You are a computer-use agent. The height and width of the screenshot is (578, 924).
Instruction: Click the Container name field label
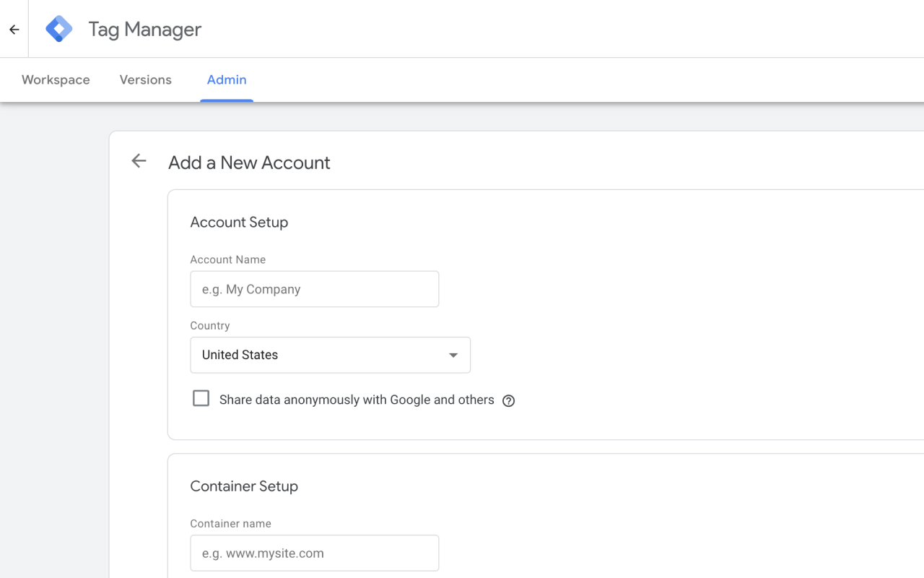click(x=230, y=524)
